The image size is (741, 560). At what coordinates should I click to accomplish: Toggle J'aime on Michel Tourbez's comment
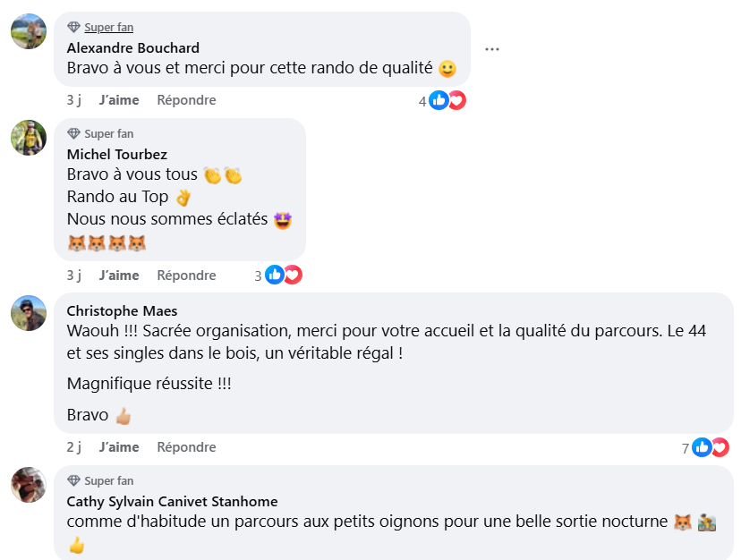click(119, 276)
